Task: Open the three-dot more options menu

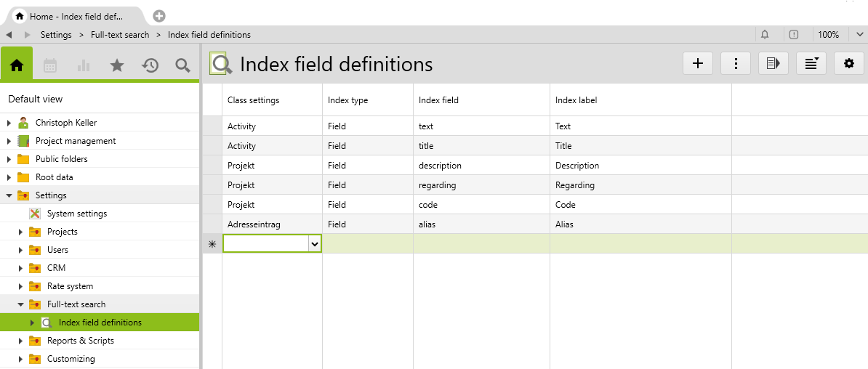Action: tap(736, 63)
